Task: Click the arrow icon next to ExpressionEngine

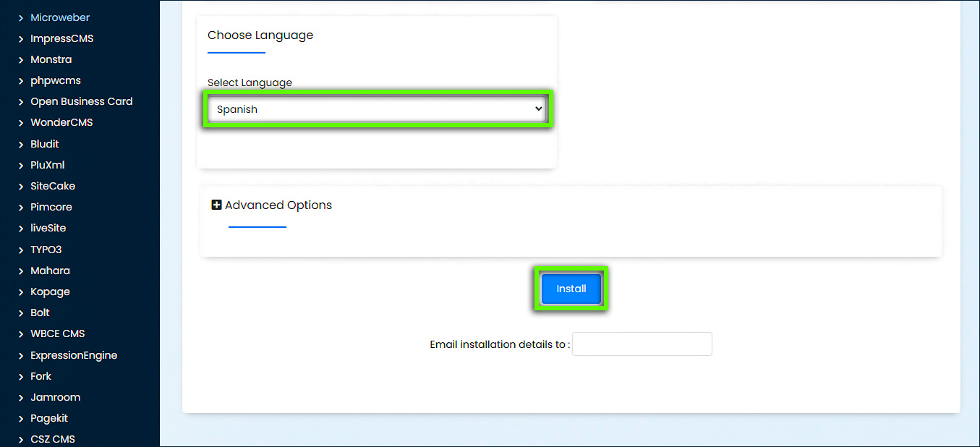Action: (x=22, y=354)
